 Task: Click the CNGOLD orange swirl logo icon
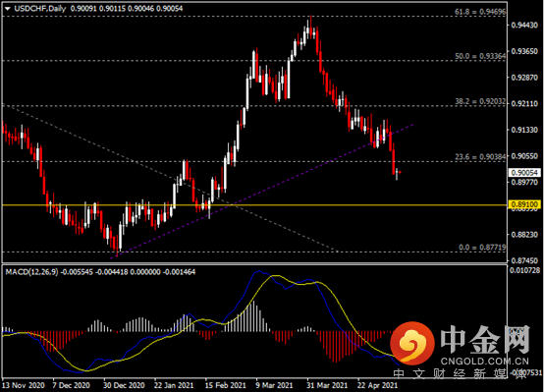tap(412, 343)
